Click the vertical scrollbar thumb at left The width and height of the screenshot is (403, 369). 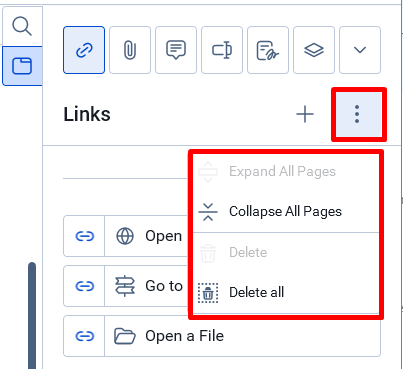click(32, 315)
